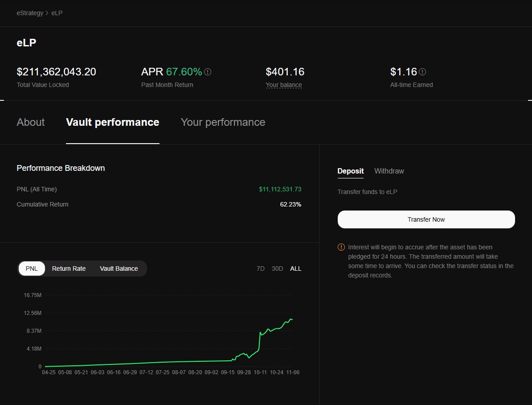Click the green PNL chart line

pyautogui.click(x=178, y=362)
